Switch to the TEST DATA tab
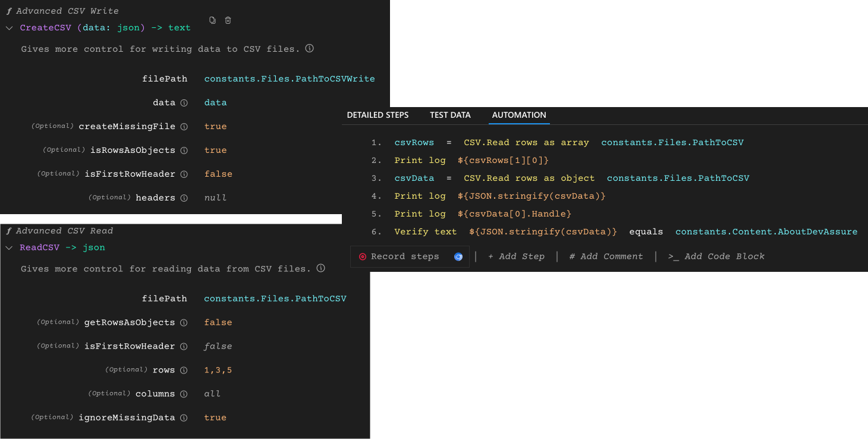 (450, 115)
